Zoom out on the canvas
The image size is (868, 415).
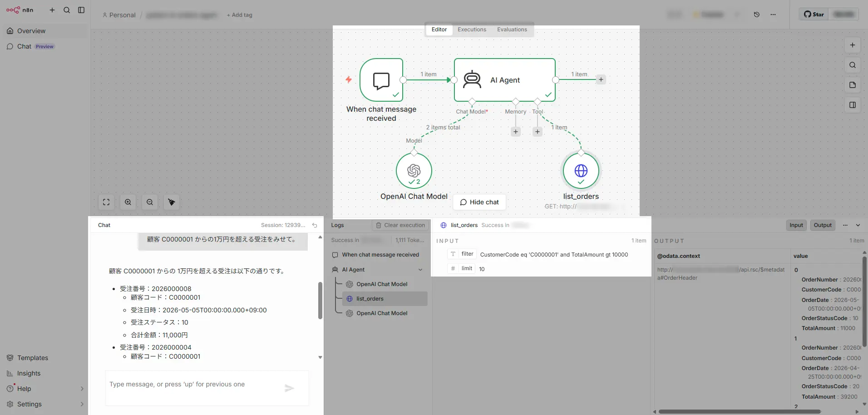click(x=150, y=202)
